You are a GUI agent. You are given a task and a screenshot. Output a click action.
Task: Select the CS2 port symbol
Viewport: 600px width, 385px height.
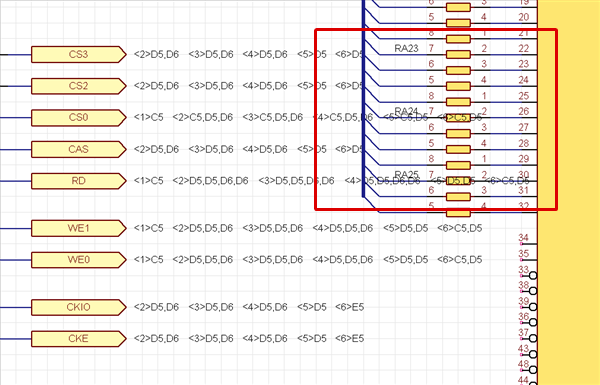click(x=78, y=86)
